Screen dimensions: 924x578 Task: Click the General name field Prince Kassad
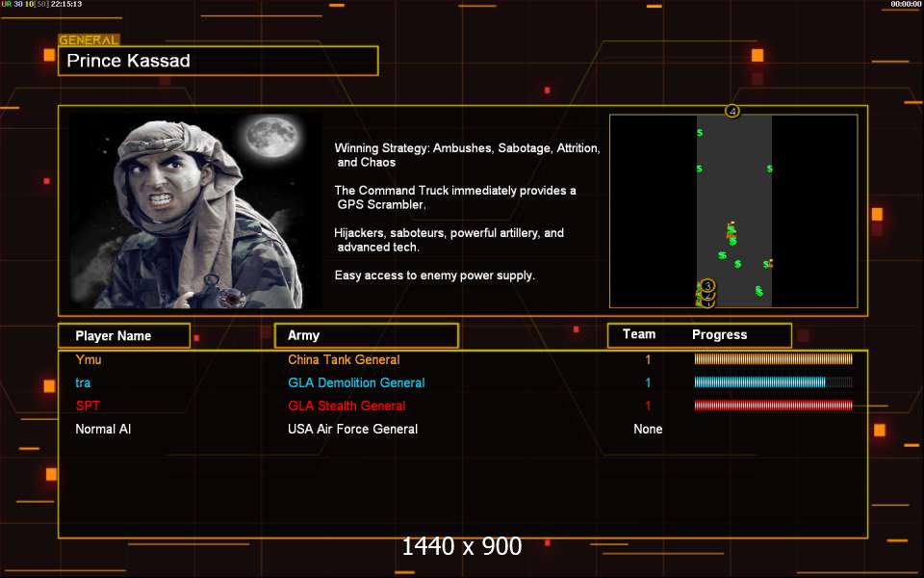coord(218,61)
